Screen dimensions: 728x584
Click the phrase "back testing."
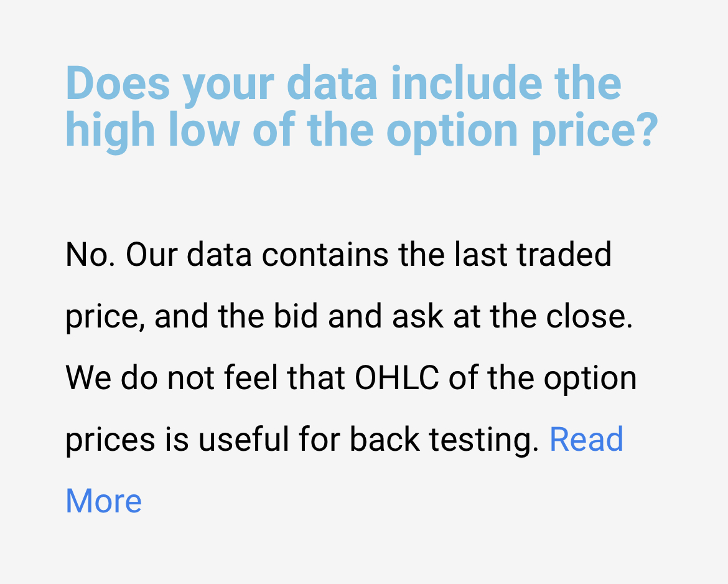(444, 439)
